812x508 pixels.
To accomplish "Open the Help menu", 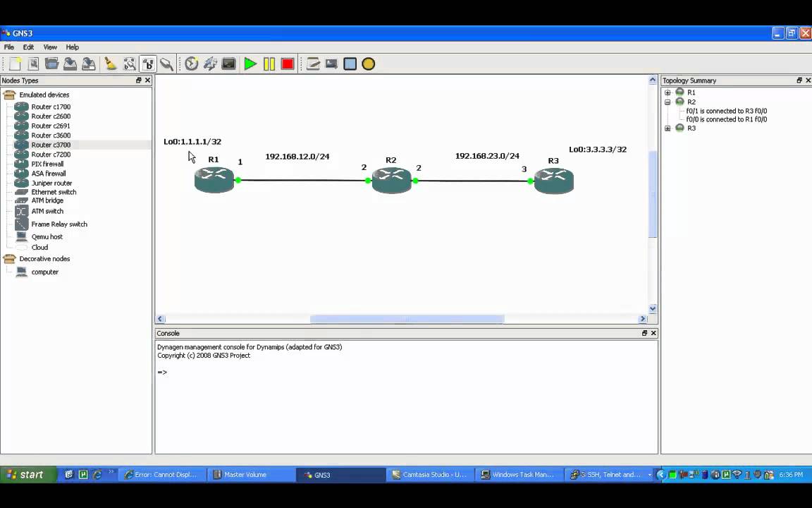I will (x=73, y=47).
